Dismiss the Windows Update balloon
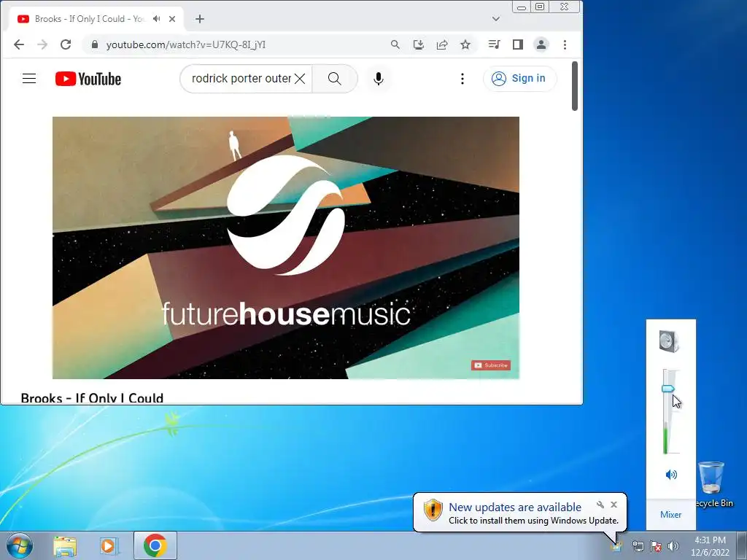The height and width of the screenshot is (560, 747). (x=614, y=505)
